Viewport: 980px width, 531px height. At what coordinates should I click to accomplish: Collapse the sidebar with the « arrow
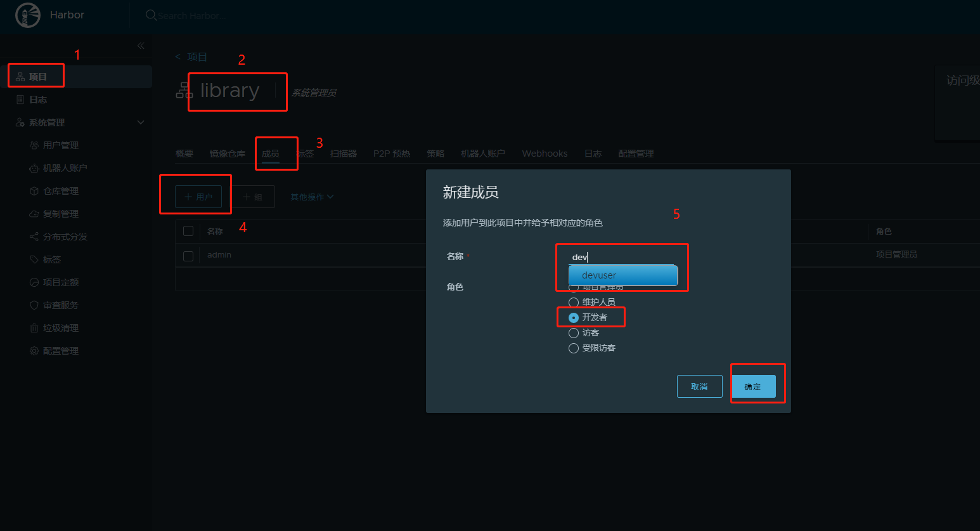point(141,45)
